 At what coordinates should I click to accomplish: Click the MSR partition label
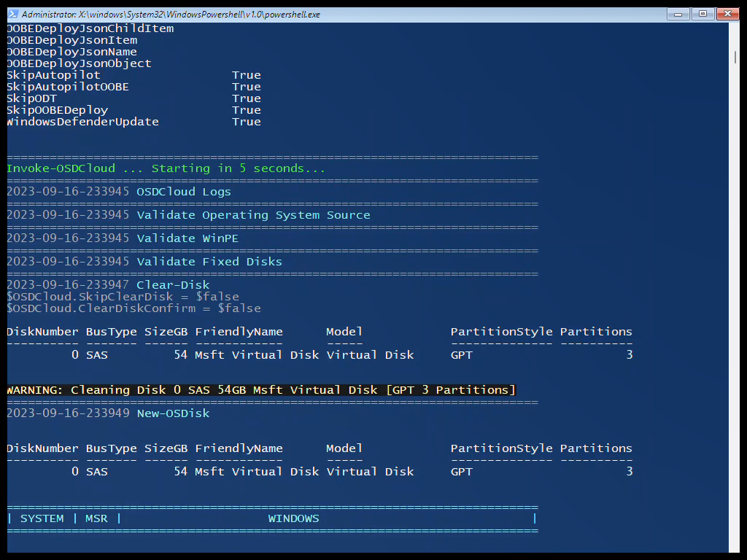[x=96, y=518]
